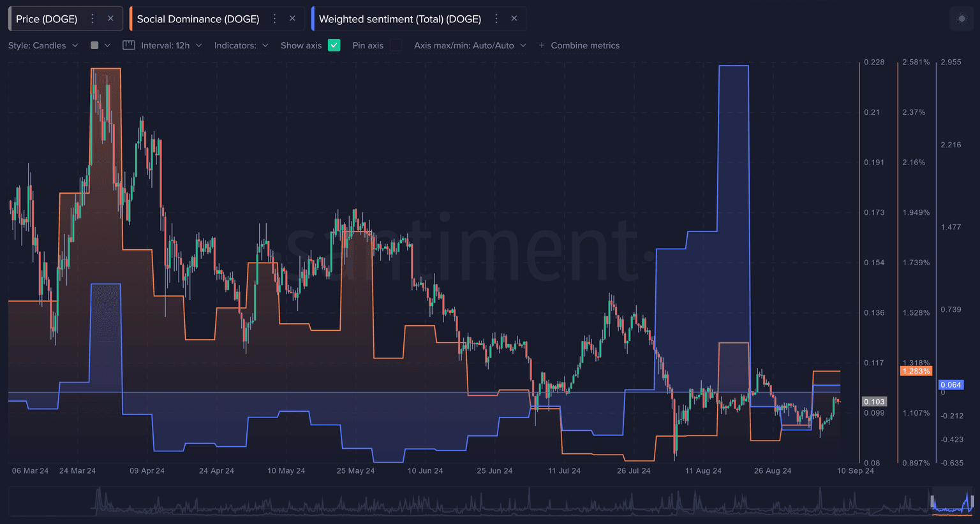Remove Social Dominance (DOGE) metric
Screen dimensions: 980x524
(292, 19)
